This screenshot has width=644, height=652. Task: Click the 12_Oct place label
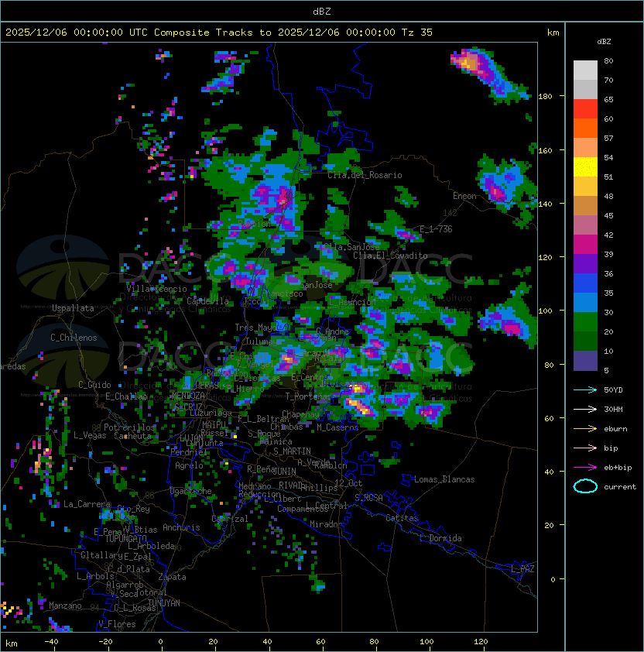[348, 483]
